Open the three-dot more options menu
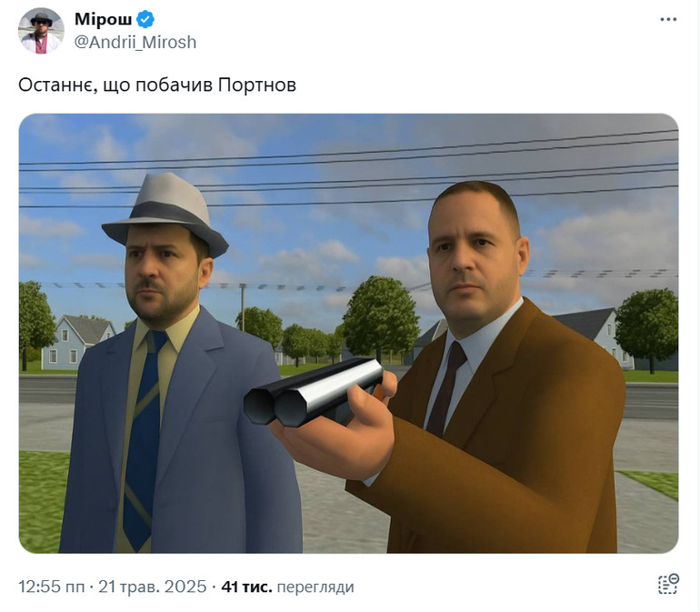 (x=668, y=20)
